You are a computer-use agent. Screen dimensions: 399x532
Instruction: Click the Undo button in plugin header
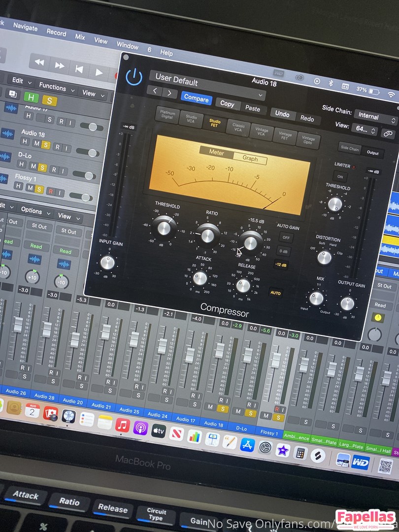tap(282, 114)
